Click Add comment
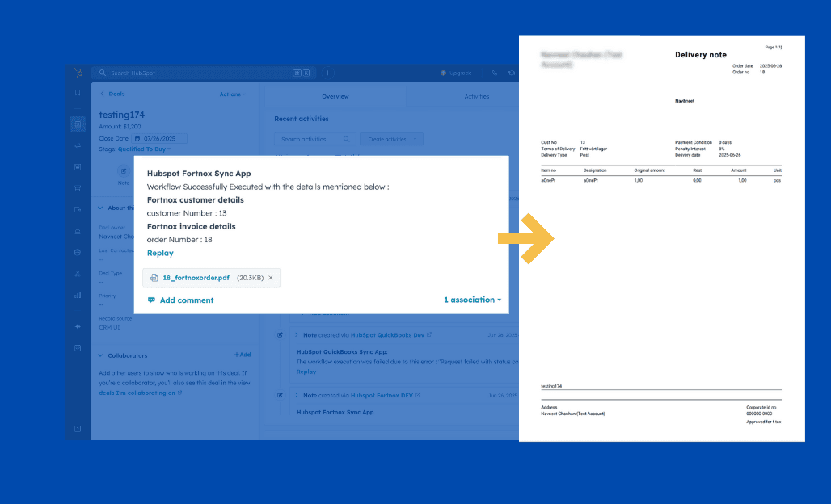The width and height of the screenshot is (831, 504). click(x=187, y=300)
